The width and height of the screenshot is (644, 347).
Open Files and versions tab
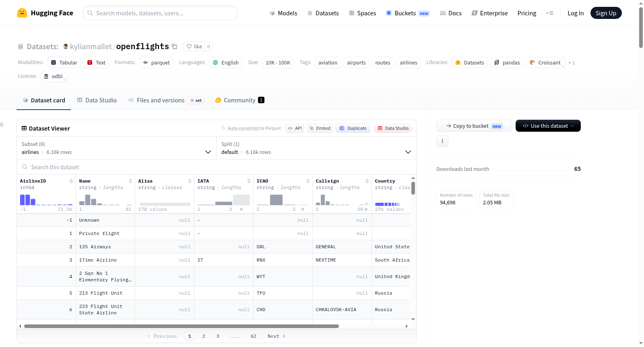(x=166, y=100)
